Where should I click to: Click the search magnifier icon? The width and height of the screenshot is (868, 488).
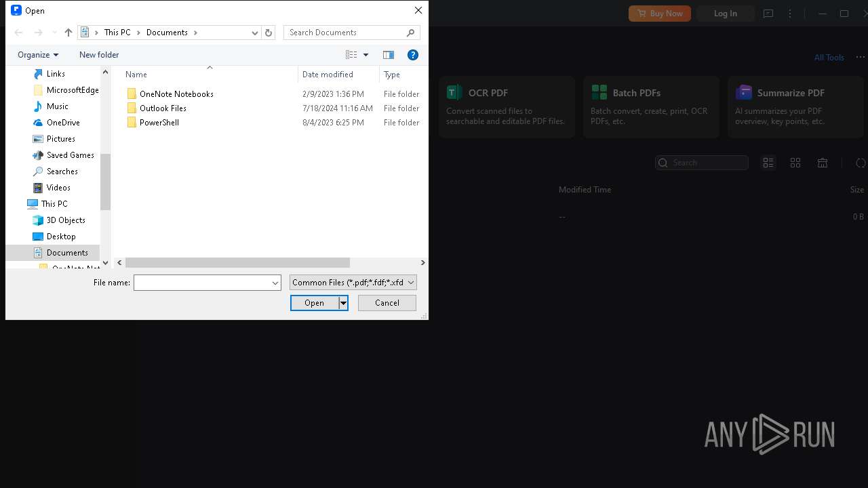[411, 33]
